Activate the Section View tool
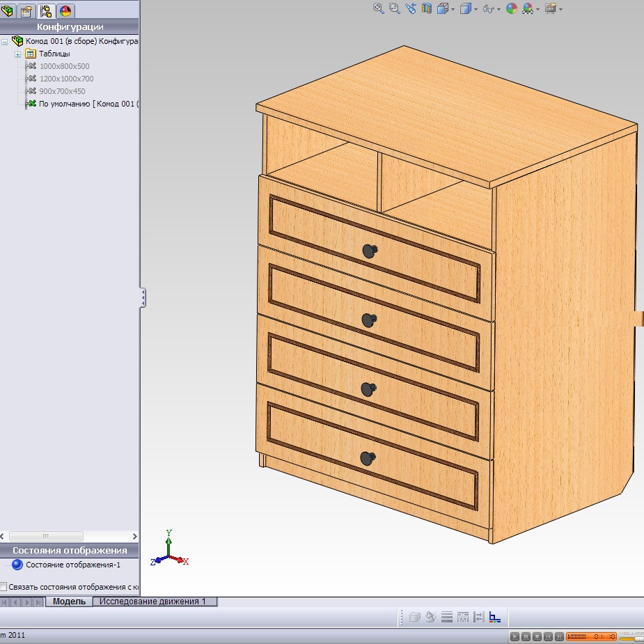 [x=426, y=8]
